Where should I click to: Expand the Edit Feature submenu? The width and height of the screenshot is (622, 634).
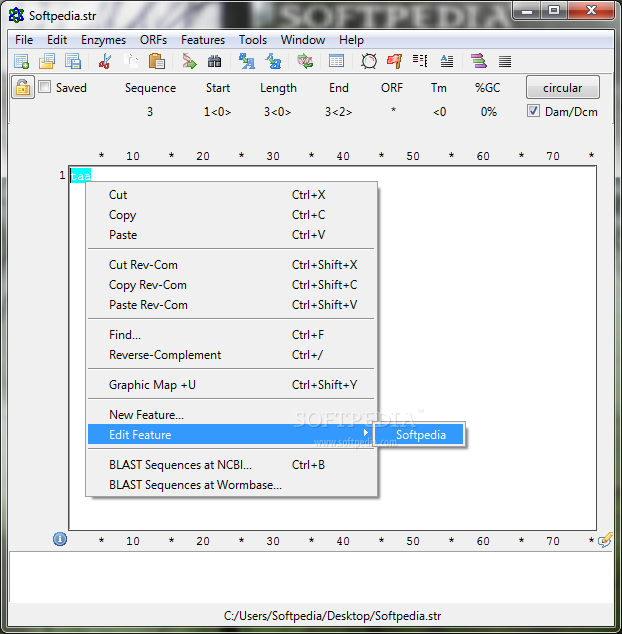pyautogui.click(x=231, y=434)
